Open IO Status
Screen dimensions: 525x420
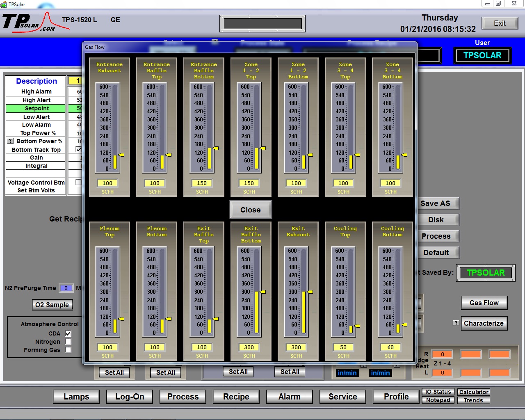pos(438,392)
